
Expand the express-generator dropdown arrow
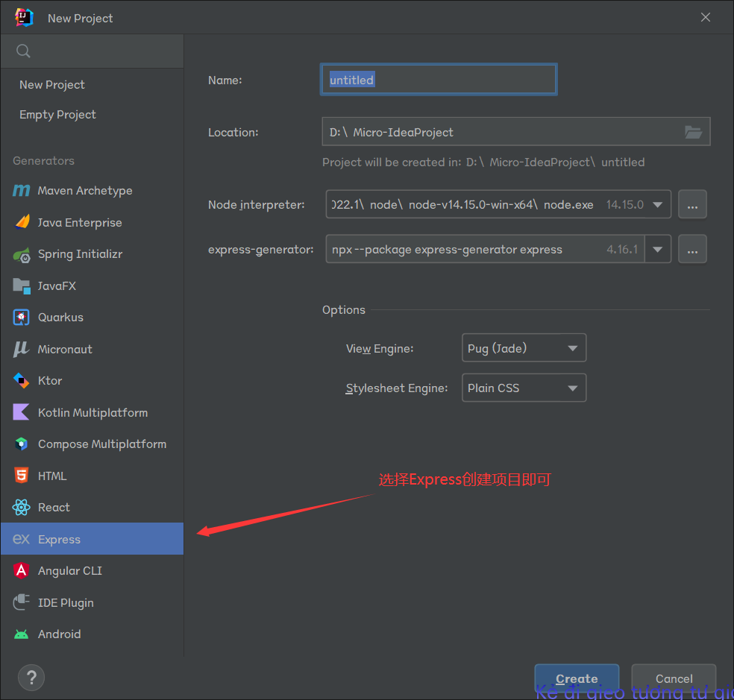tap(657, 249)
